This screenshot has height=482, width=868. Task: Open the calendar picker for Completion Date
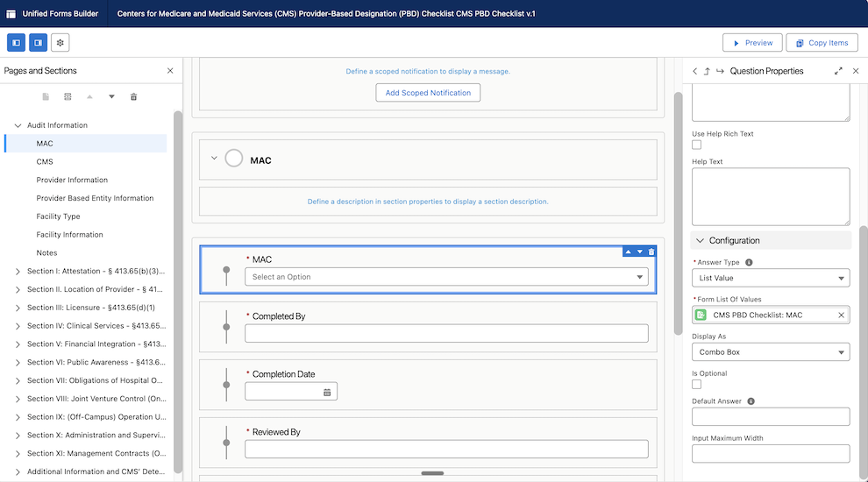pos(327,393)
